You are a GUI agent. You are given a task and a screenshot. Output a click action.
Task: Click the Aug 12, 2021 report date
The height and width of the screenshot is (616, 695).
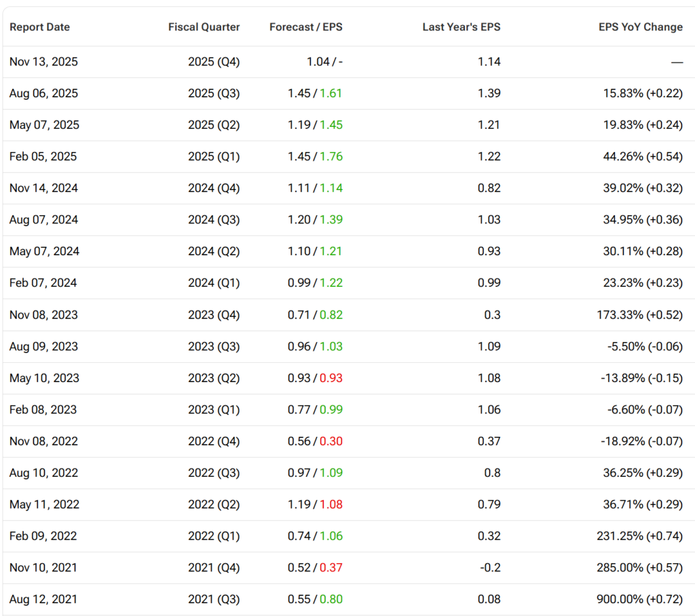(43, 599)
